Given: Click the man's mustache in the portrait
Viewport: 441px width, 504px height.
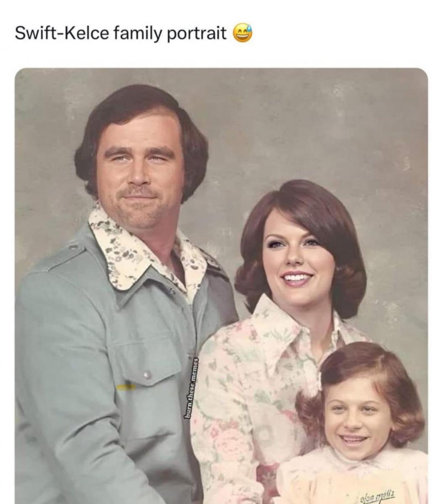Looking at the screenshot, I should [x=137, y=192].
